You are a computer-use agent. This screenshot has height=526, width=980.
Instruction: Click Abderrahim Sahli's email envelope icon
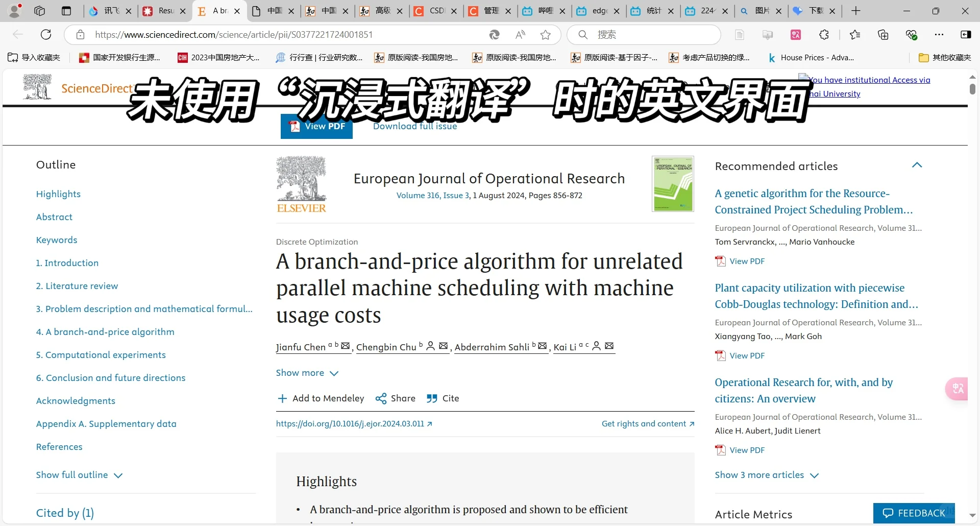542,346
